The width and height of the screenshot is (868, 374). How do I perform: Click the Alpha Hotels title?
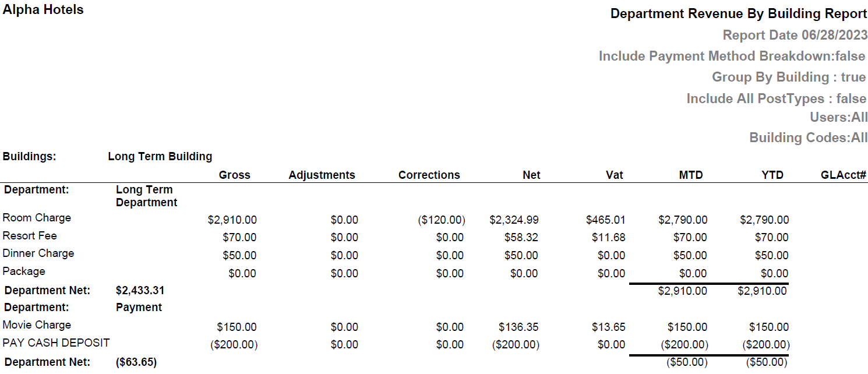[x=43, y=10]
